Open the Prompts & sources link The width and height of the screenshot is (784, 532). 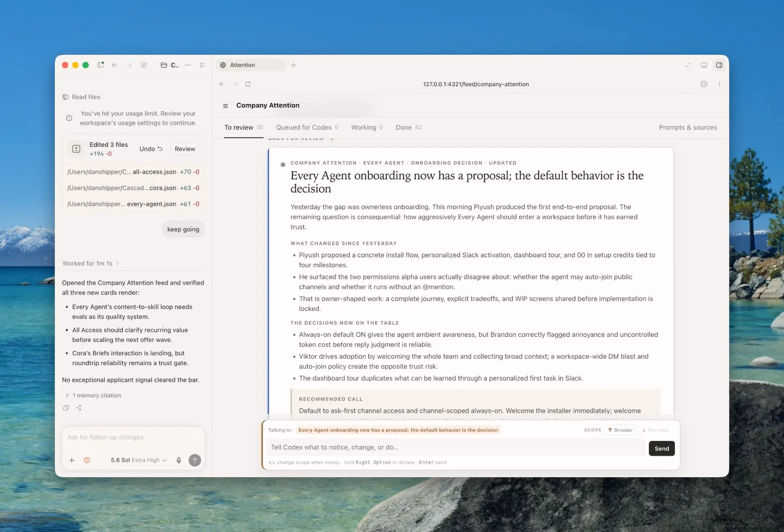(688, 127)
